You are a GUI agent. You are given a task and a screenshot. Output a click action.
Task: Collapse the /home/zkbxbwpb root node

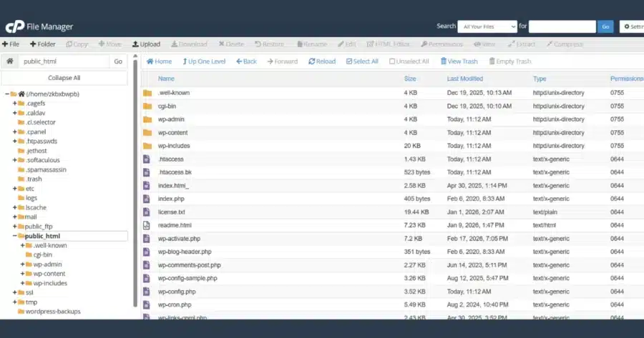[7, 94]
